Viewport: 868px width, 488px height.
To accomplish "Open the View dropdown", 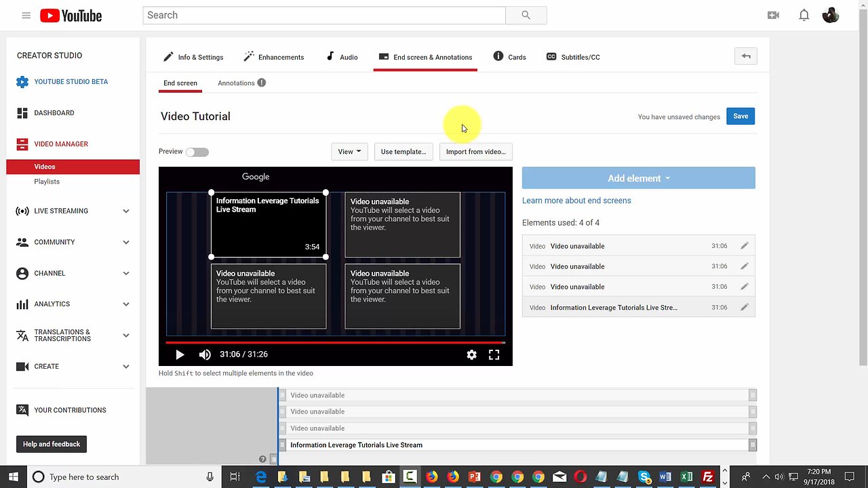I will click(x=349, y=152).
